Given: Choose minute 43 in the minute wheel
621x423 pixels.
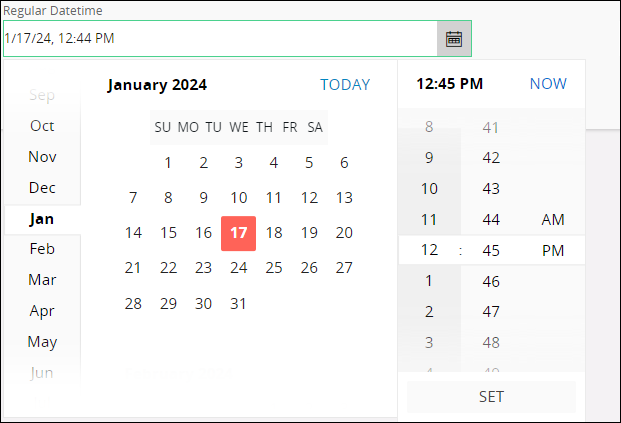Looking at the screenshot, I should pyautogui.click(x=491, y=188).
